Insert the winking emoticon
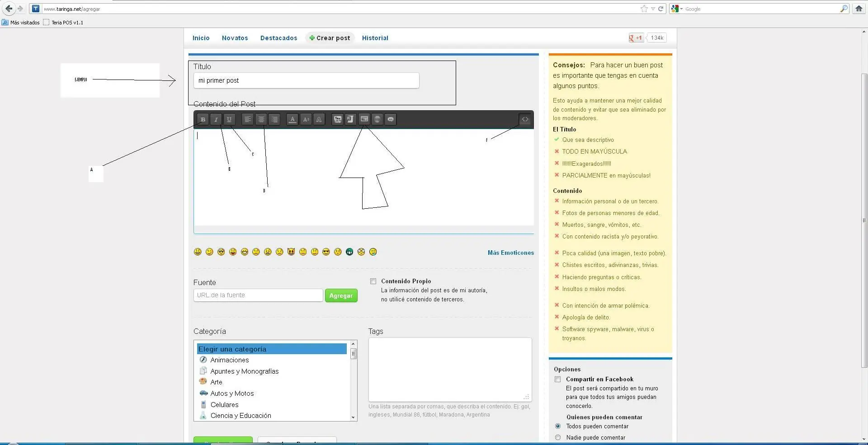The image size is (868, 445). click(x=209, y=252)
